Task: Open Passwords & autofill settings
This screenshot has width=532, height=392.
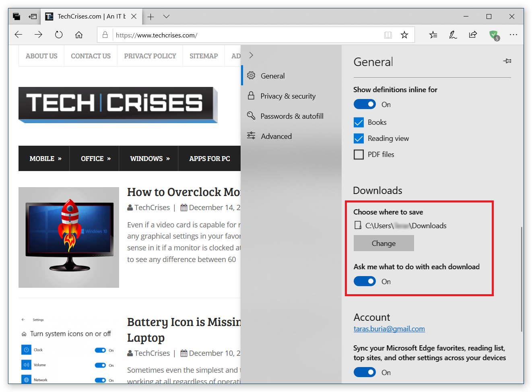Action: [x=291, y=116]
